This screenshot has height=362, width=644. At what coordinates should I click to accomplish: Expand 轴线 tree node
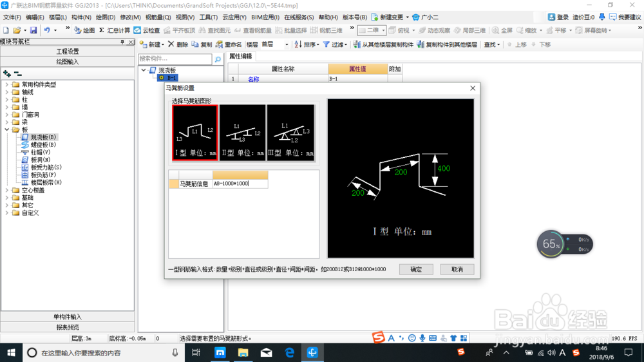(7, 92)
